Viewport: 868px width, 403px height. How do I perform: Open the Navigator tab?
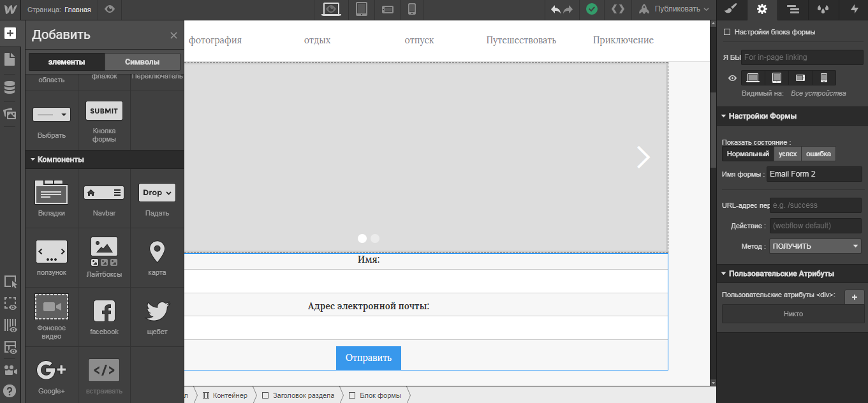pyautogui.click(x=793, y=9)
